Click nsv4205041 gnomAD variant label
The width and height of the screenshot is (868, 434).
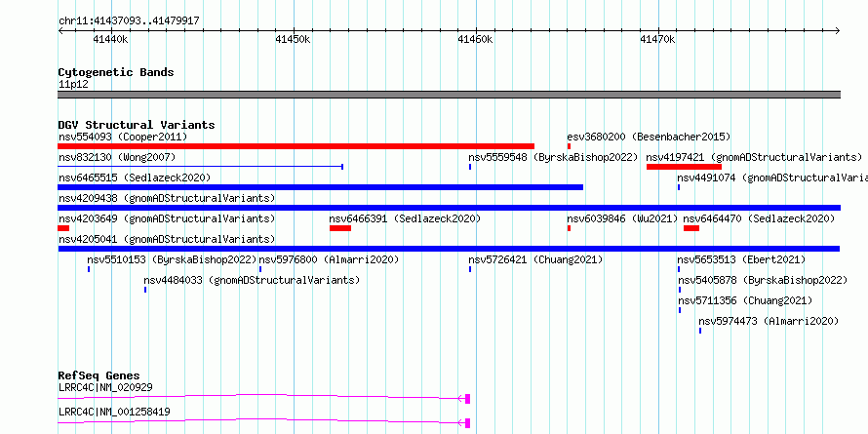click(167, 239)
